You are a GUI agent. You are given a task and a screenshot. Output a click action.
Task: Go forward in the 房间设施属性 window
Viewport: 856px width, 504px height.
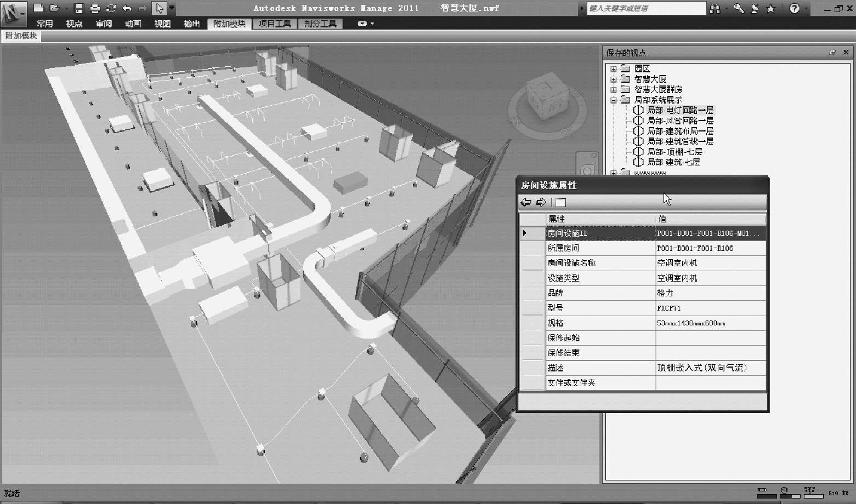coord(541,203)
